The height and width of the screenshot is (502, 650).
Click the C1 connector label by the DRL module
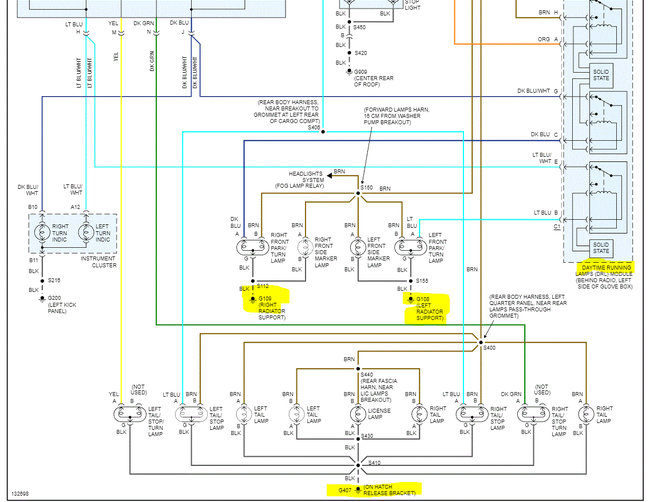[x=557, y=227]
